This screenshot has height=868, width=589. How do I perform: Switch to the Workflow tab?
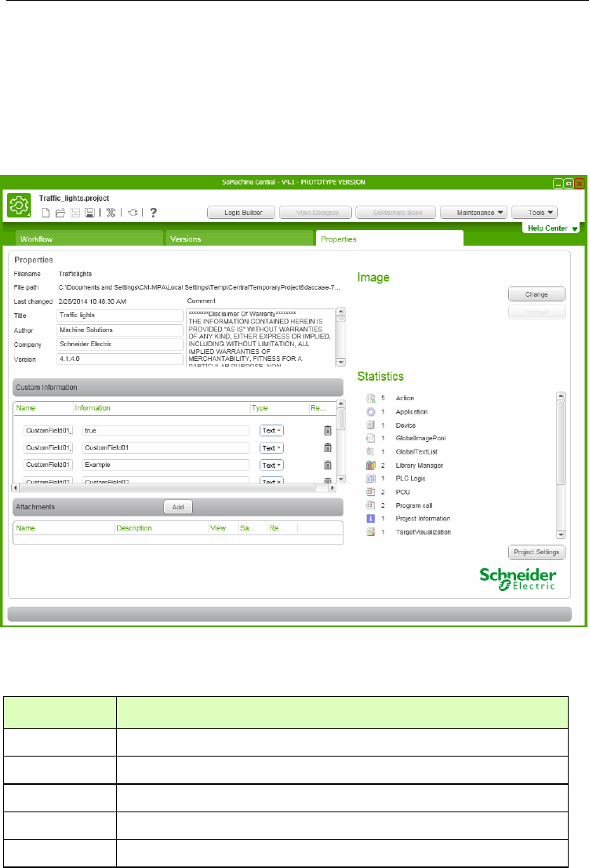[89, 239]
